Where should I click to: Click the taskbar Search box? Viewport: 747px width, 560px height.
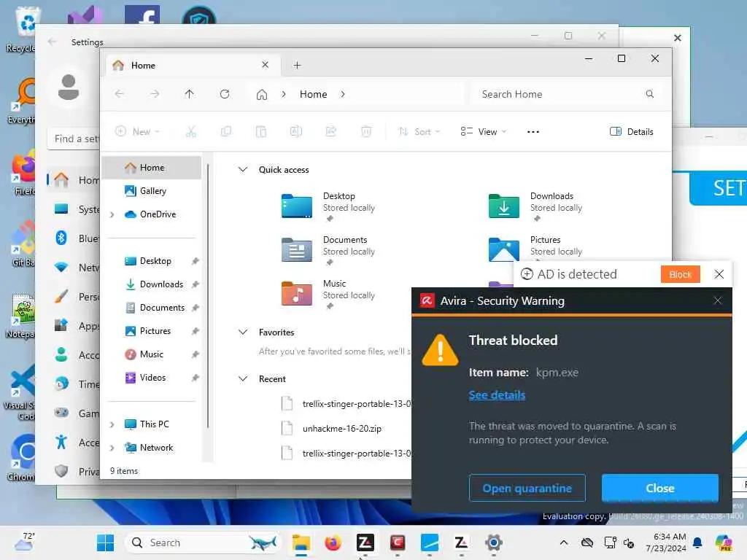point(203,542)
